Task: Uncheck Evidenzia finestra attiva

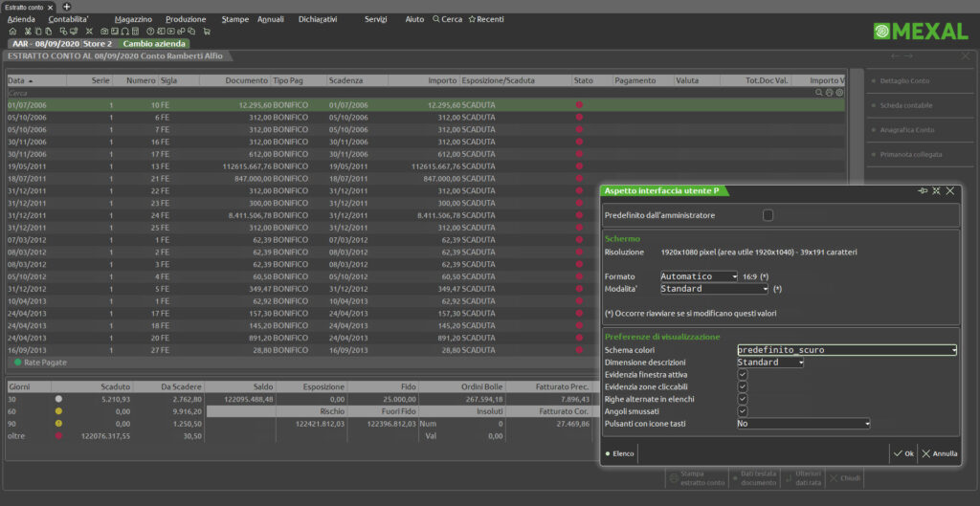Action: 743,375
